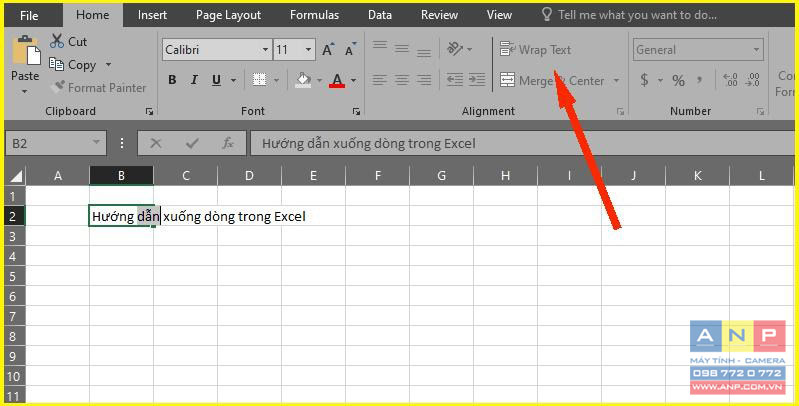Viewport: 799px width, 406px height.
Task: Open font color dropdown arrow
Action: coord(353,80)
